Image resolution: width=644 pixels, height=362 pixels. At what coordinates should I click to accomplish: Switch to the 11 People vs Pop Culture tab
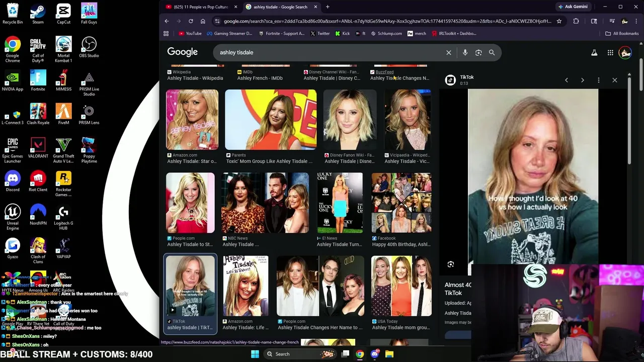click(x=200, y=7)
